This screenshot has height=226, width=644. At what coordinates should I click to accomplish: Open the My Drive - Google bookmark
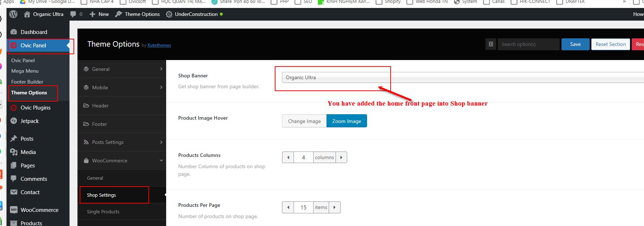point(47,2)
